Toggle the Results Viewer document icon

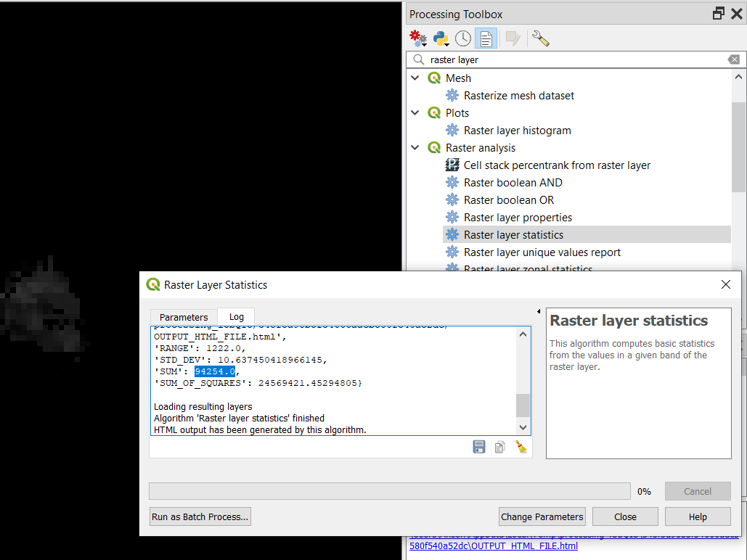pyautogui.click(x=485, y=38)
